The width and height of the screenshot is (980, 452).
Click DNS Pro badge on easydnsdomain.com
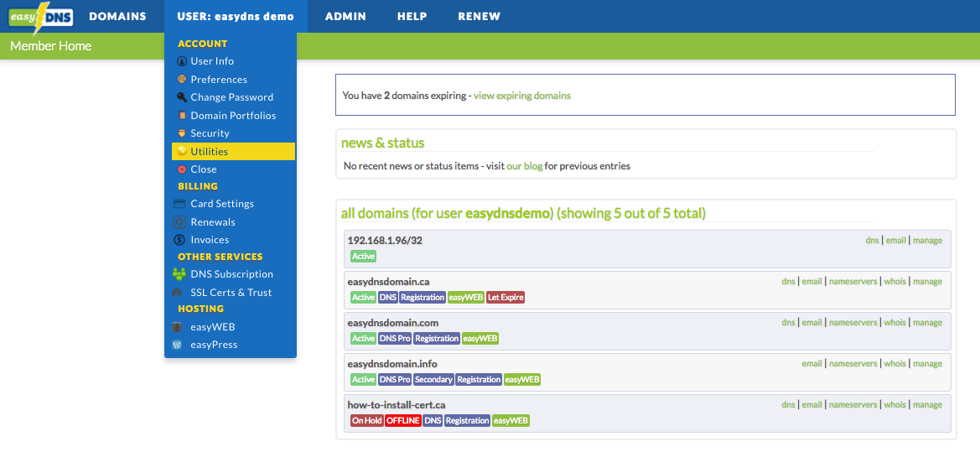point(394,338)
